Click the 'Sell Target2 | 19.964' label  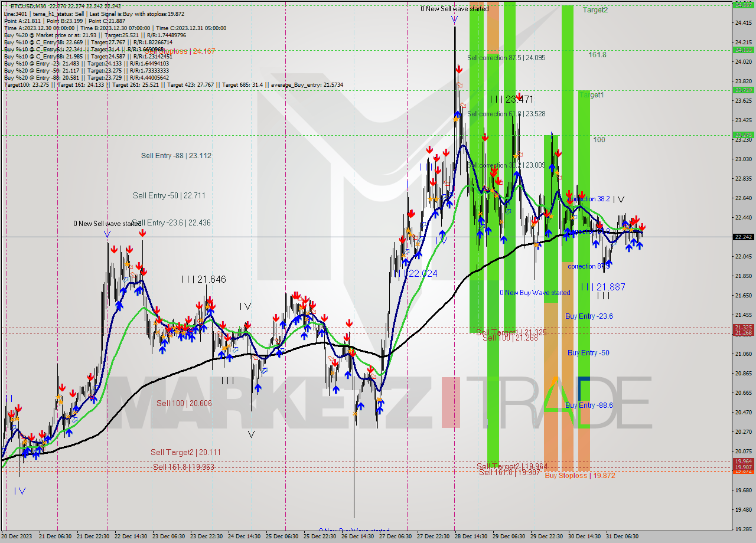point(512,466)
